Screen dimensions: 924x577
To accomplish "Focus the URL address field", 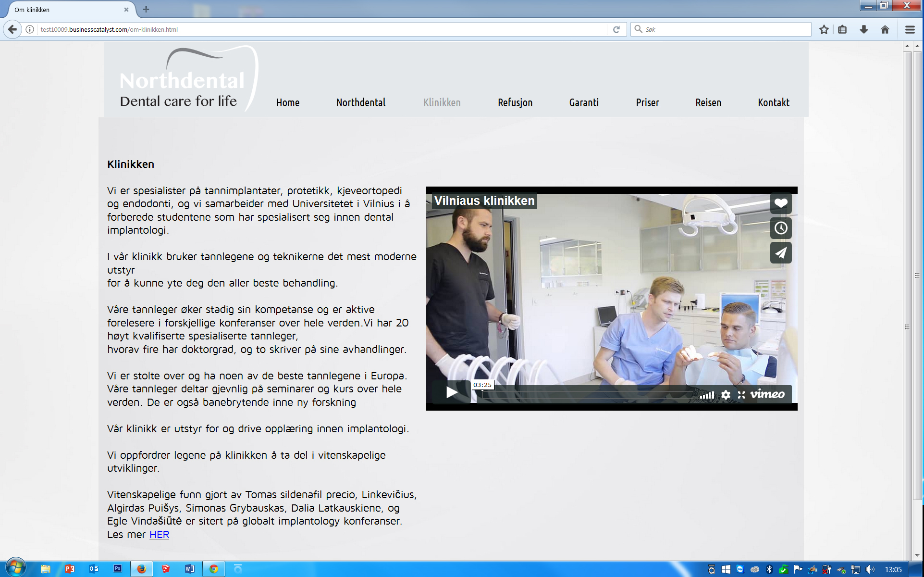I will click(322, 29).
